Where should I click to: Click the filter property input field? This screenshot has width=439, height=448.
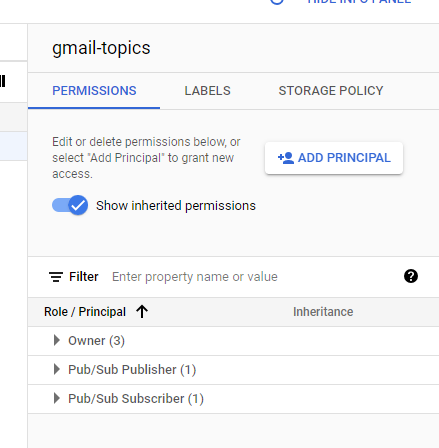(x=253, y=277)
